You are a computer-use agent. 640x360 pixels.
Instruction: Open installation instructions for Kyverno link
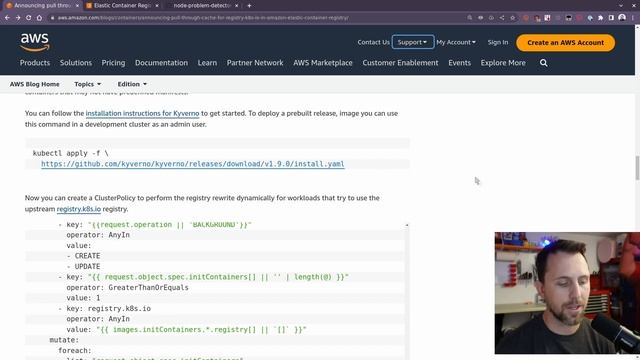tap(142, 113)
